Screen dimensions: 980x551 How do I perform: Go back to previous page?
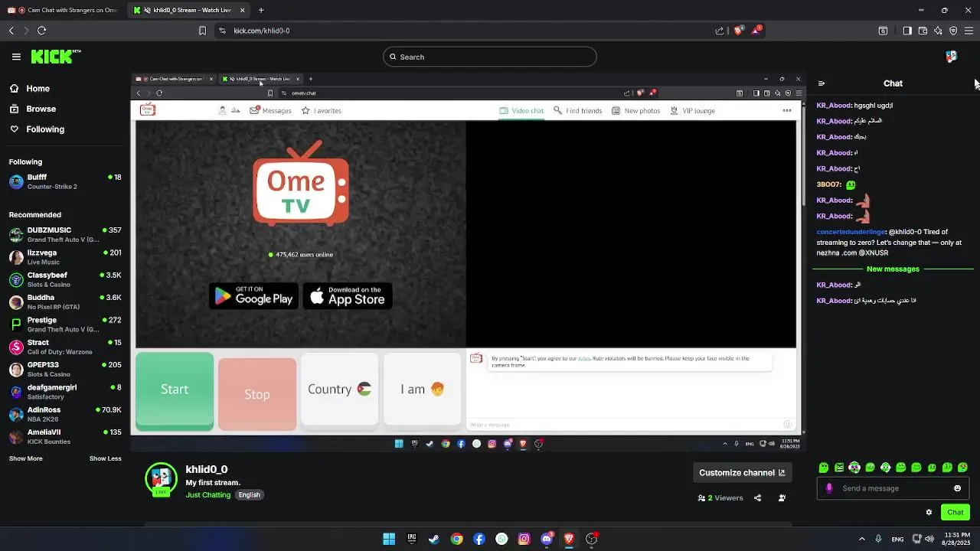[x=11, y=31]
